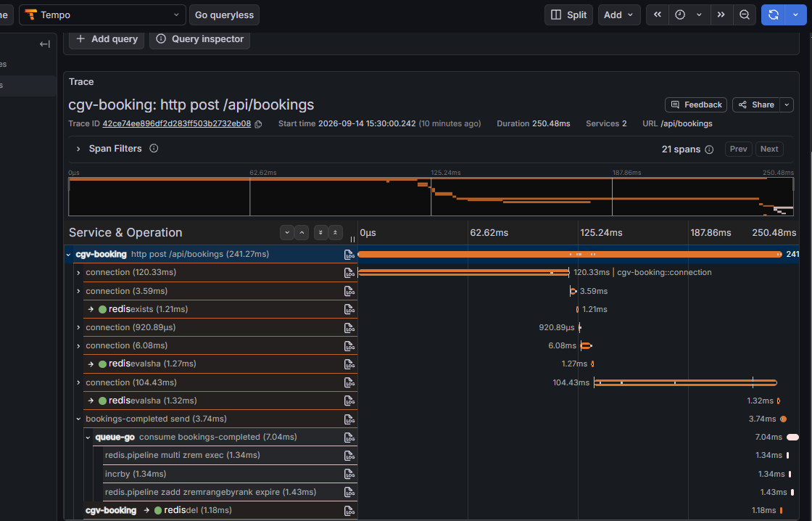Click the blue refresh query button
The width and height of the screenshot is (812, 521).
[773, 15]
